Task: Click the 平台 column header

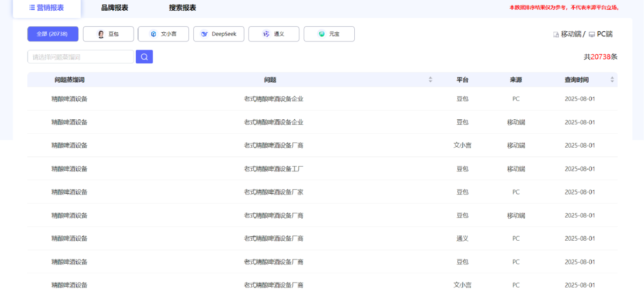Action: click(462, 80)
